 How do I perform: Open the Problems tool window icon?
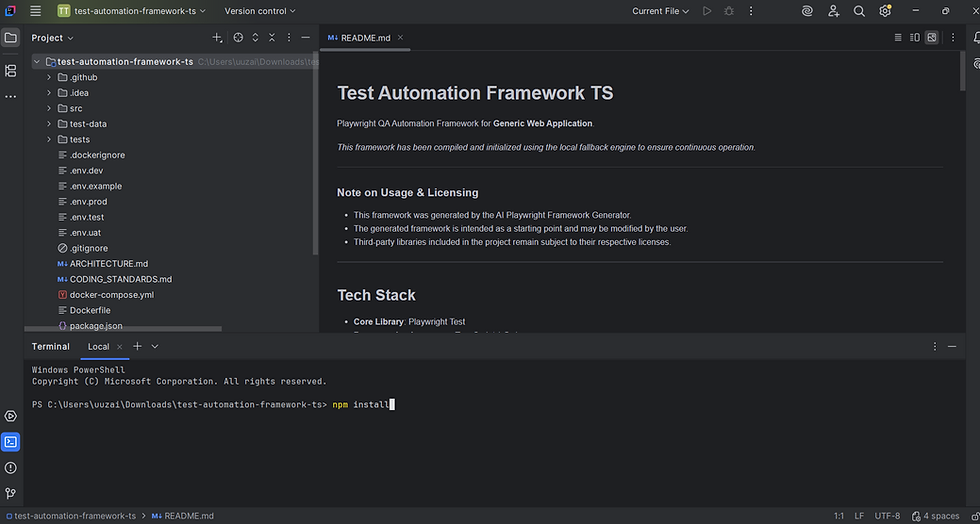(11, 468)
